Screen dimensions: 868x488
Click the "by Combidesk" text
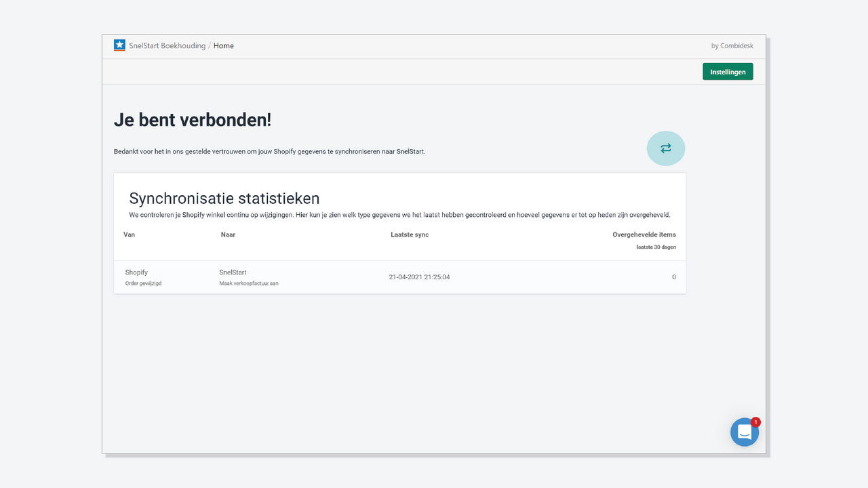[x=732, y=46]
